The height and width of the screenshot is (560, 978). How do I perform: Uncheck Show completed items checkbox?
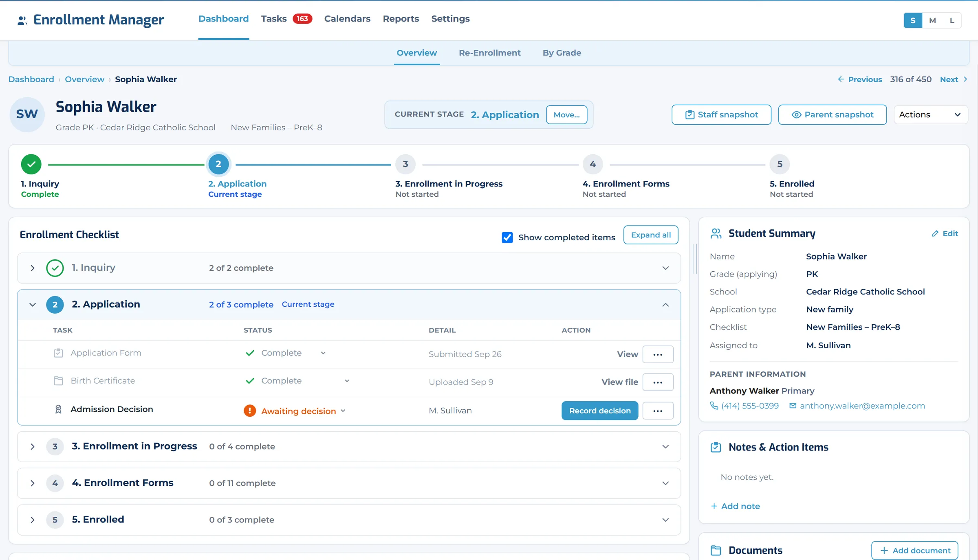507,237
